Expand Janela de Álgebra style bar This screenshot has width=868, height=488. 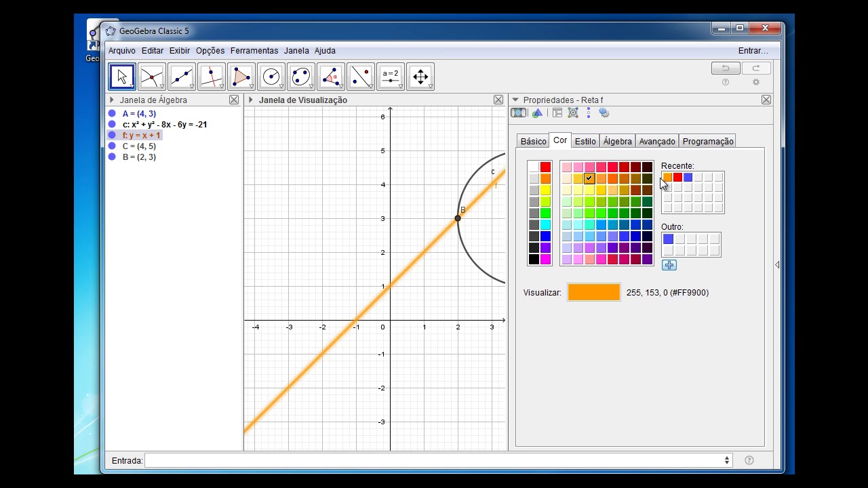[112, 100]
